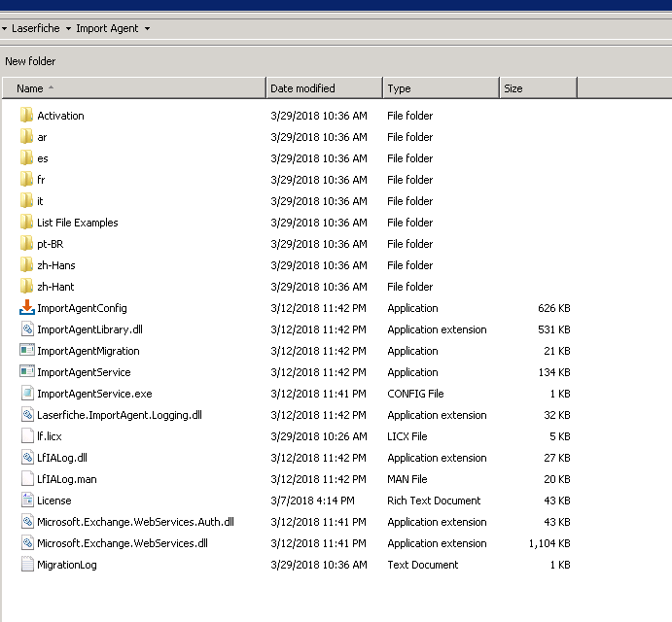The width and height of the screenshot is (672, 622).
Task: Select the it folder icon
Action: coord(26,201)
